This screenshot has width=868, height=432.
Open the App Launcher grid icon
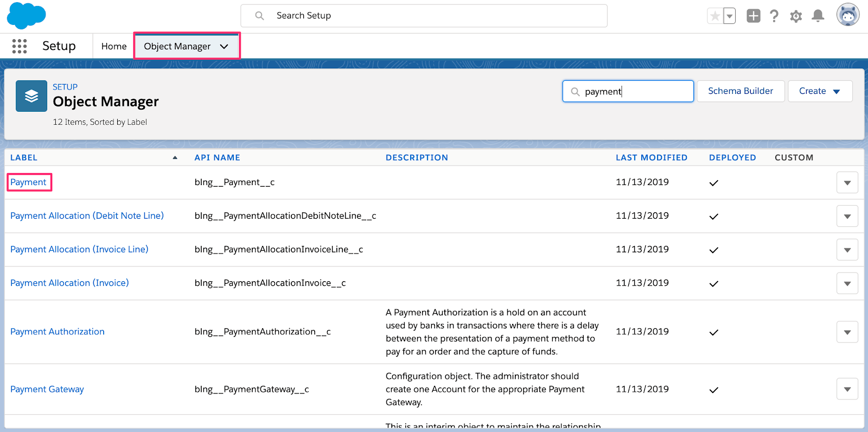[x=20, y=46]
